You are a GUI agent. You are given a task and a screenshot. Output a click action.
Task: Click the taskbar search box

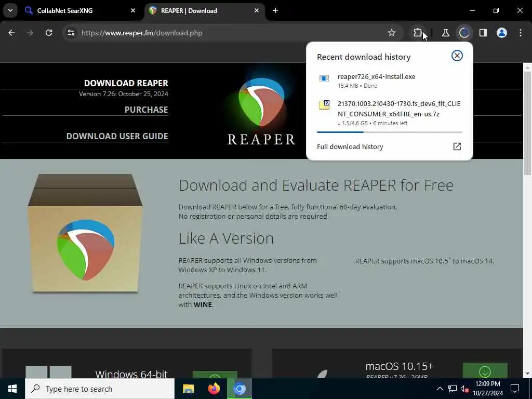point(100,389)
